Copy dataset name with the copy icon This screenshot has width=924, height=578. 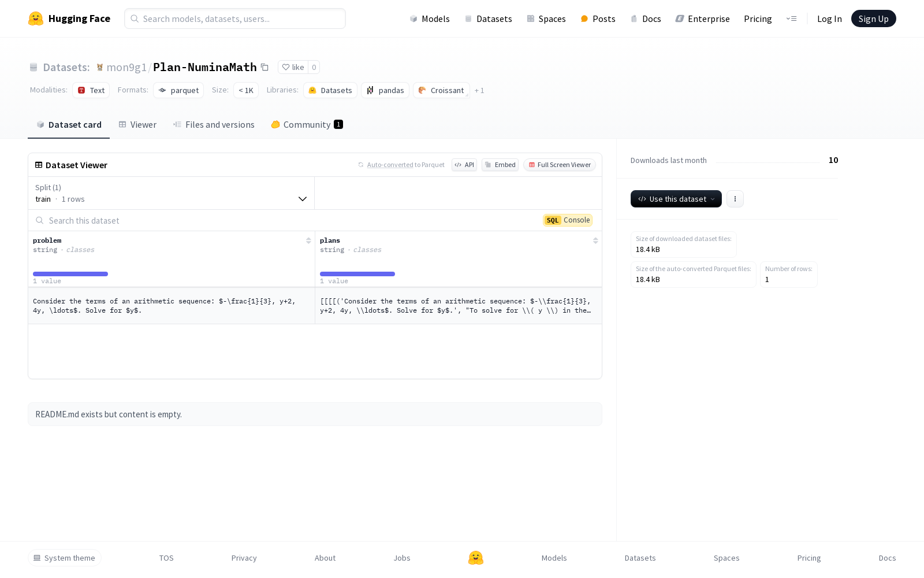coord(264,67)
